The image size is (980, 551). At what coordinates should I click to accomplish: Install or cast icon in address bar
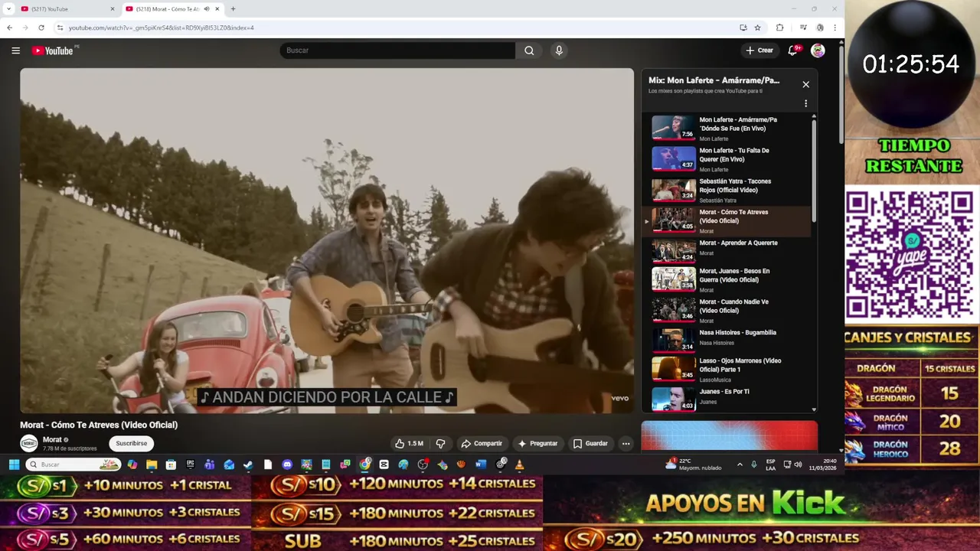[x=743, y=28]
